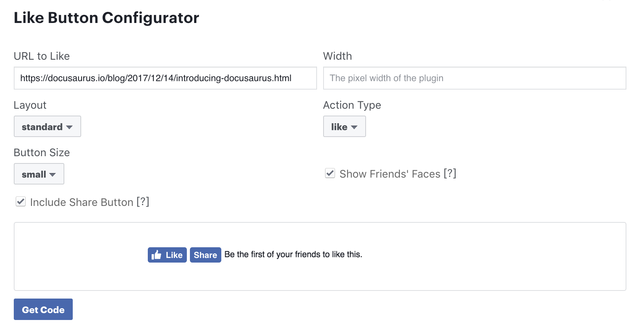
Task: Click the Facebook Like preview button
Action: tap(167, 255)
